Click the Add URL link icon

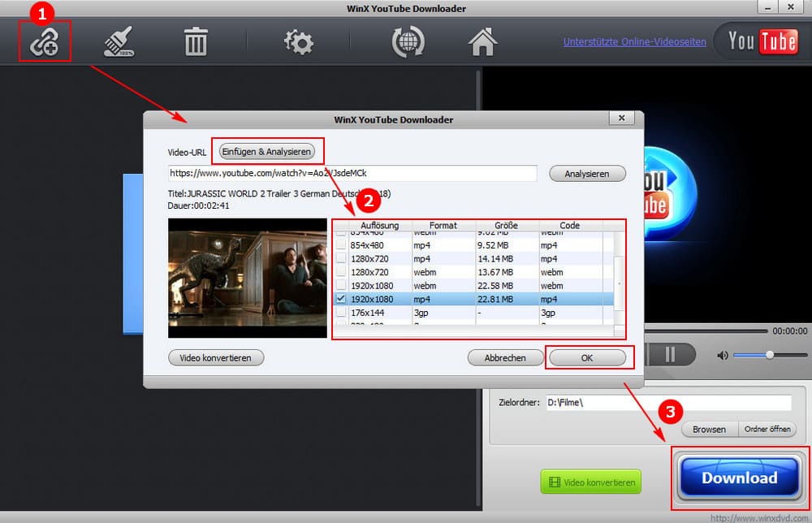click(x=44, y=42)
